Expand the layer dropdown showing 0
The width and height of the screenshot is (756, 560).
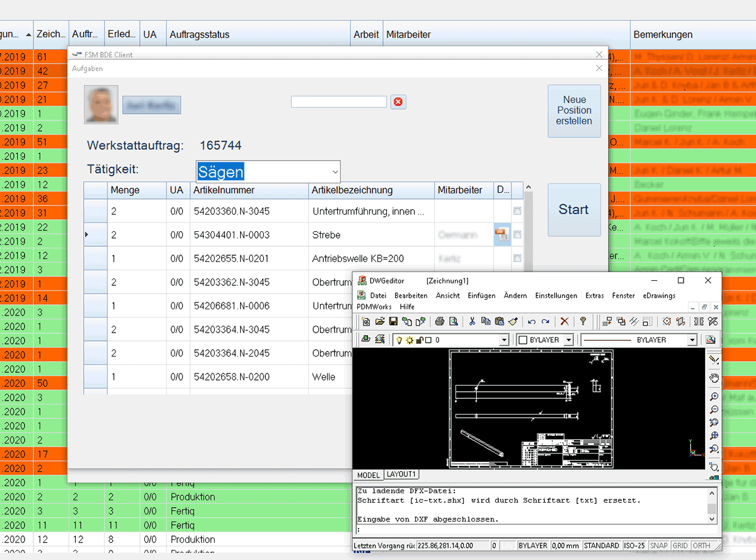point(503,340)
